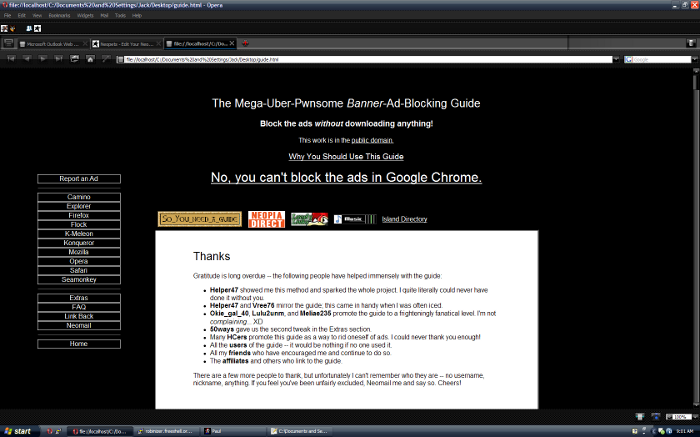Open the FAQ section
The width and height of the screenshot is (700, 437).
click(79, 307)
